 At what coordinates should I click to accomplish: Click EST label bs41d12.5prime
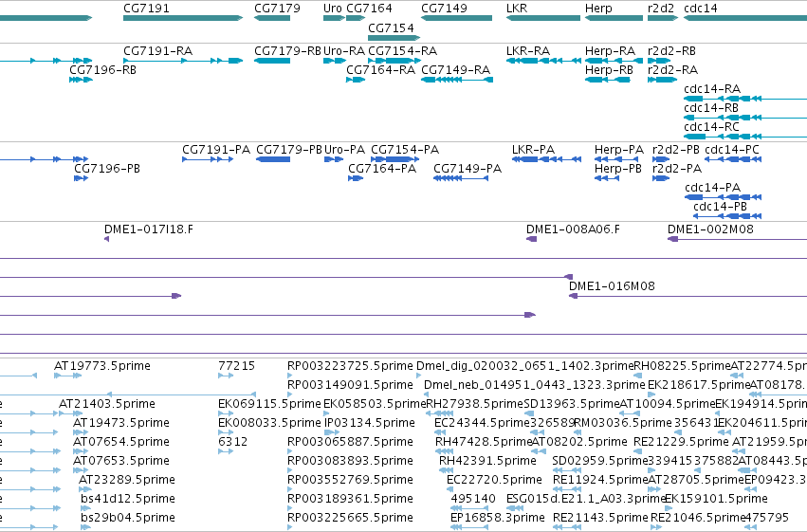(128, 499)
